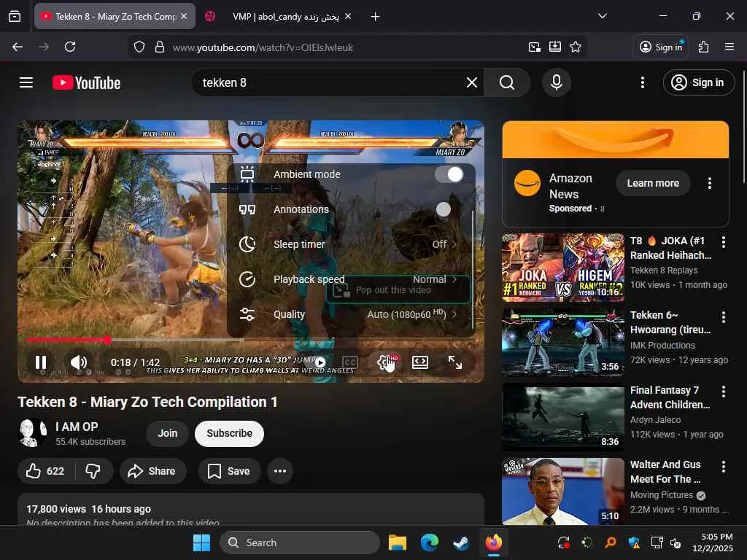Open File Explorer from taskbar
747x560 pixels.
click(397, 542)
